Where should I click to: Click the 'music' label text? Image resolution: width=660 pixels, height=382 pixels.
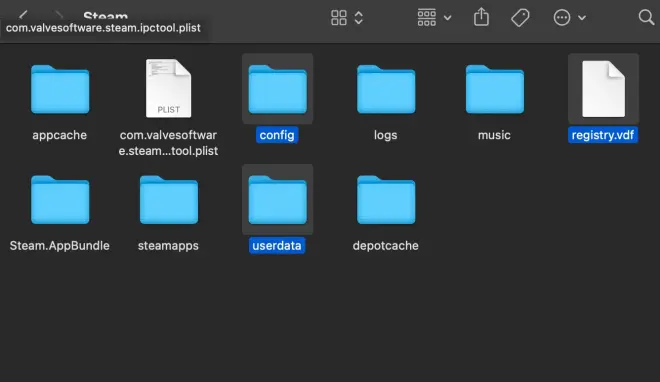(x=494, y=135)
